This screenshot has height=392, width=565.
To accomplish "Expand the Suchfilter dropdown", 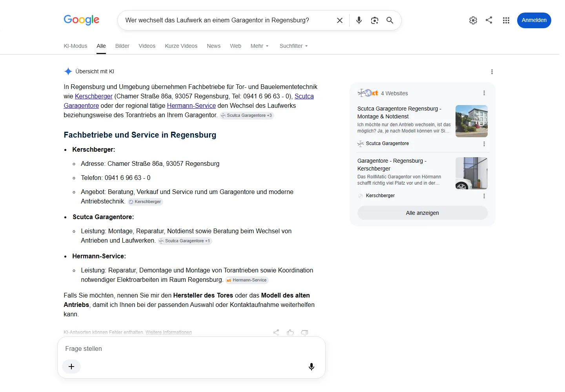I will point(293,46).
